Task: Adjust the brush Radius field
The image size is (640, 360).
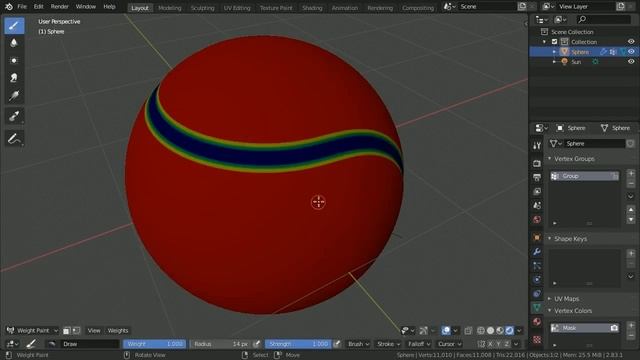Action: 220,344
